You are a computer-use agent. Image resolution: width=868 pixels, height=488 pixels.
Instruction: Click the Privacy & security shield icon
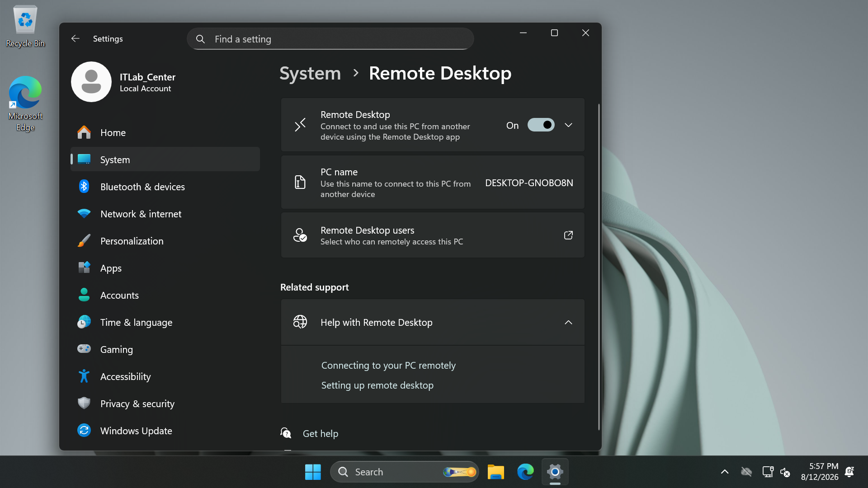point(84,404)
